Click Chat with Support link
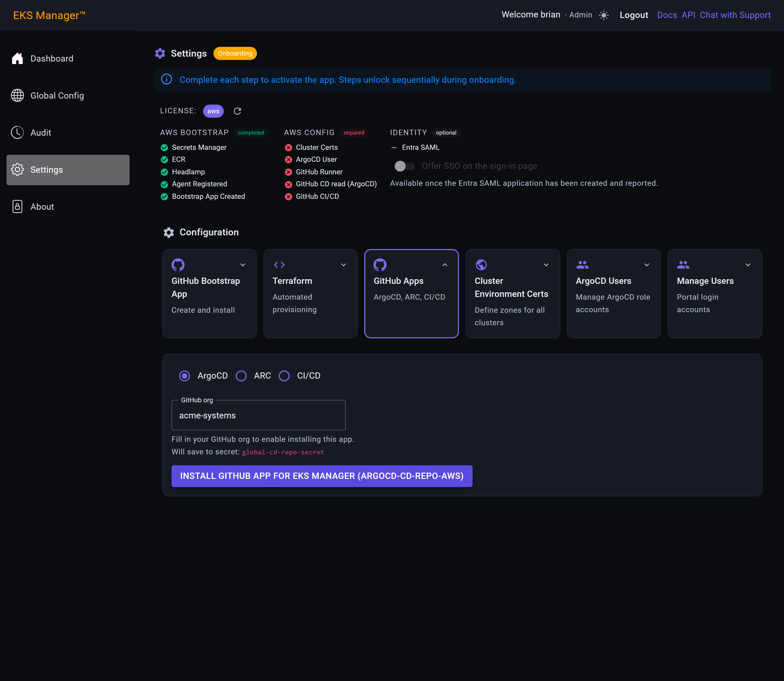 click(735, 15)
